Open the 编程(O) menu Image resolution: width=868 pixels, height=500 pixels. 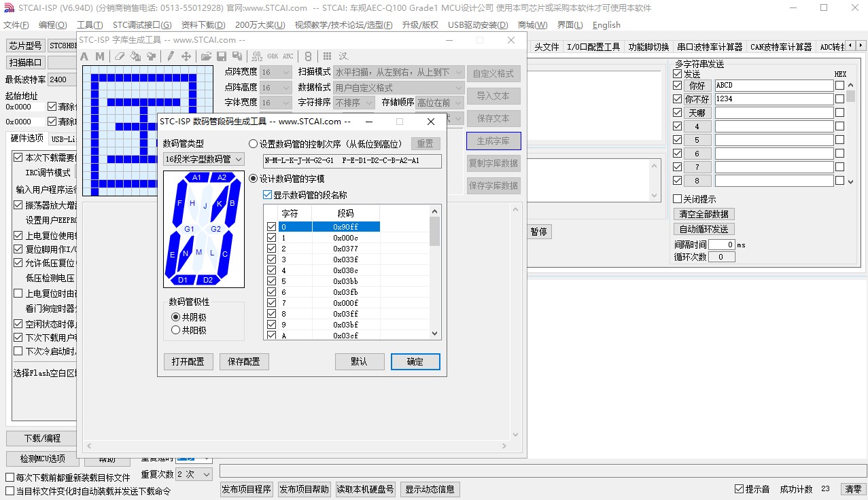pos(53,25)
